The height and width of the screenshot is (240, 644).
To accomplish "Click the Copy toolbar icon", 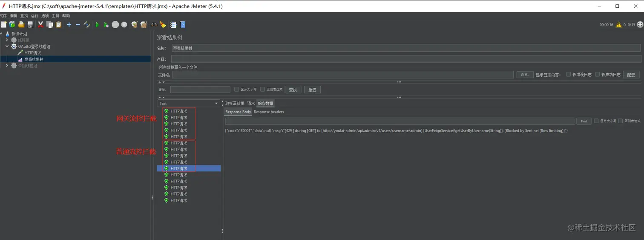I will point(50,25).
